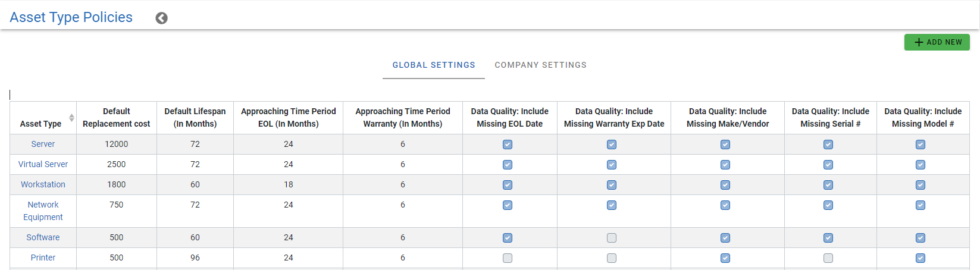
Task: Enable Missing EOL Date for Printer
Action: [x=507, y=258]
